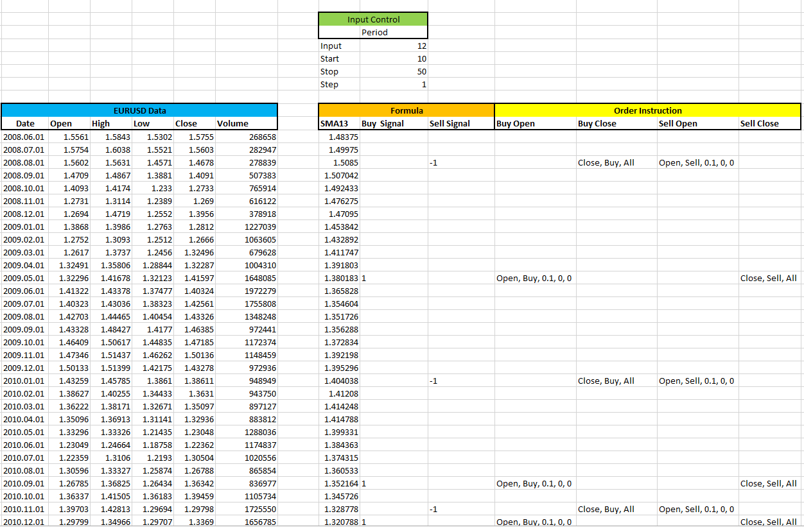
Task: Select the Sell Close column header
Action: (770, 123)
